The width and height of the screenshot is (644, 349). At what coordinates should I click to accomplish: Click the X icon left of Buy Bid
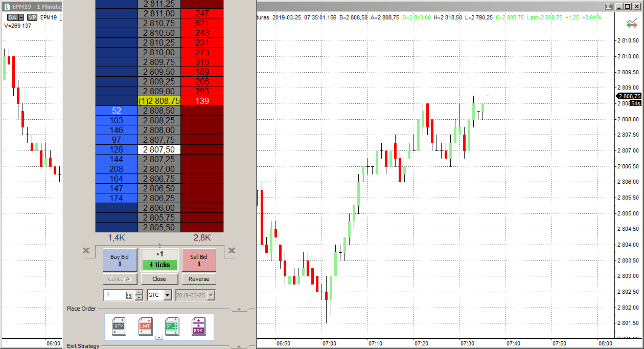[86, 250]
